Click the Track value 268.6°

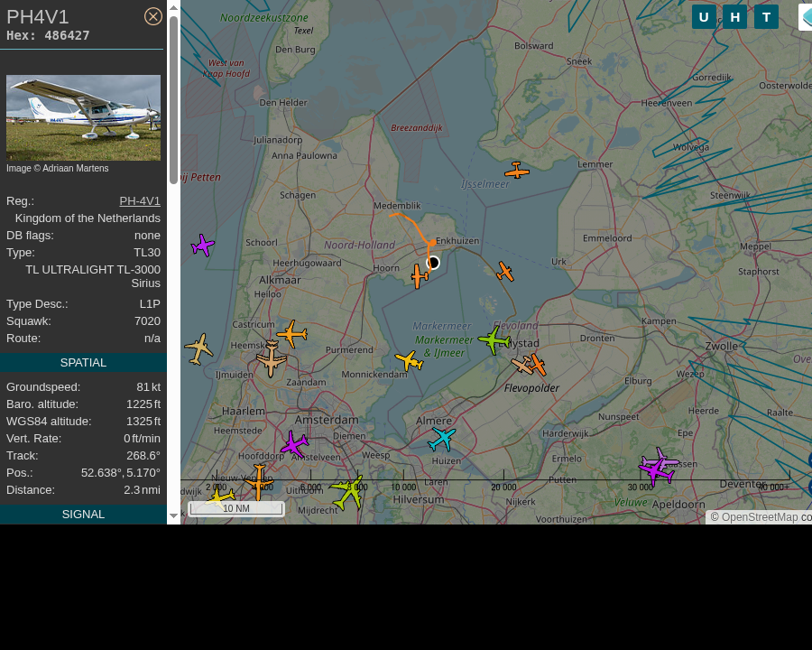click(143, 456)
